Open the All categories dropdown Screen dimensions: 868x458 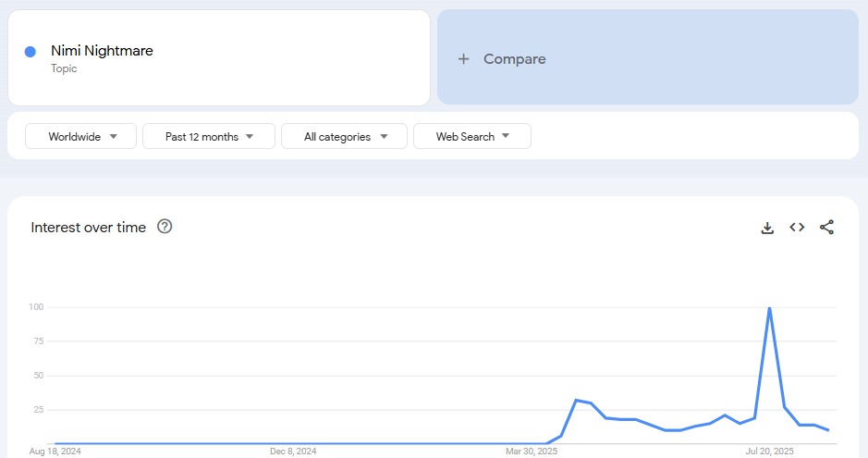click(x=344, y=137)
